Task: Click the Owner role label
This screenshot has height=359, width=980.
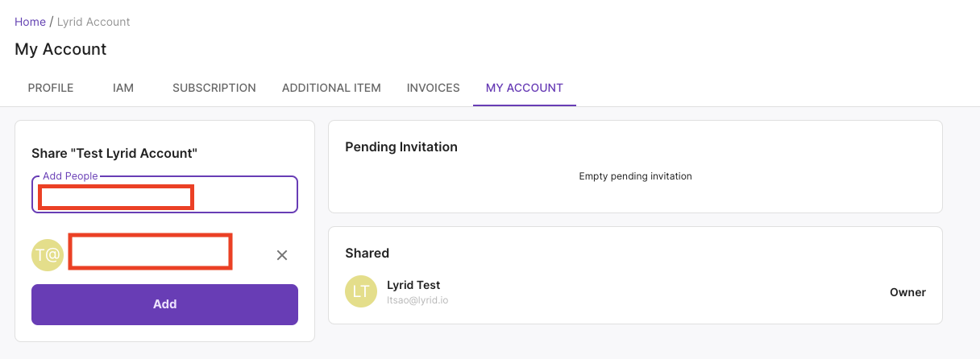Action: click(x=907, y=292)
